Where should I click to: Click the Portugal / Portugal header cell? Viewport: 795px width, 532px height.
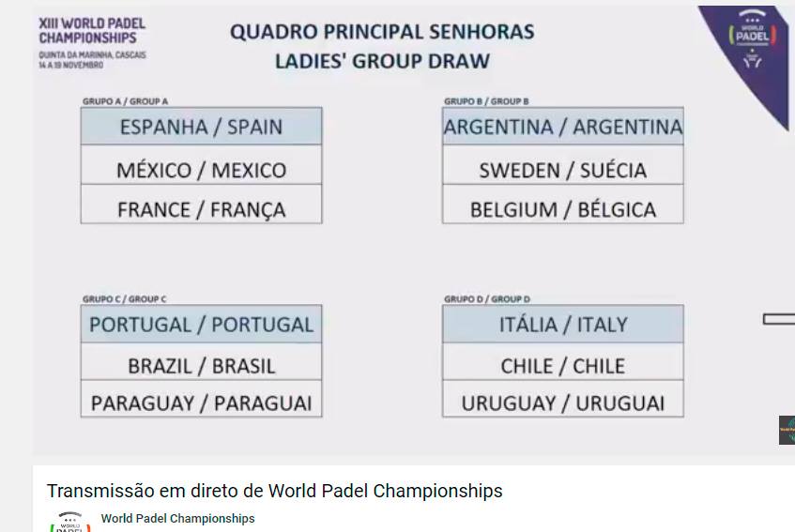click(201, 324)
